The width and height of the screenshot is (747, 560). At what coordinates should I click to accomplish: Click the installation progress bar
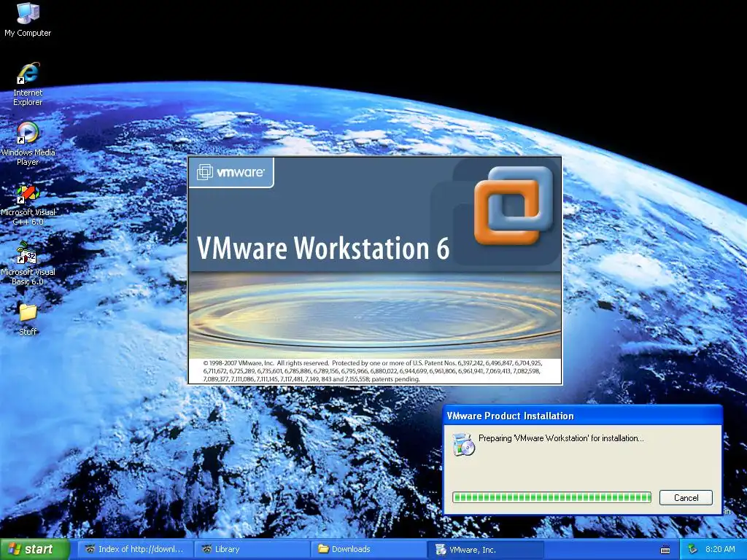(x=551, y=497)
